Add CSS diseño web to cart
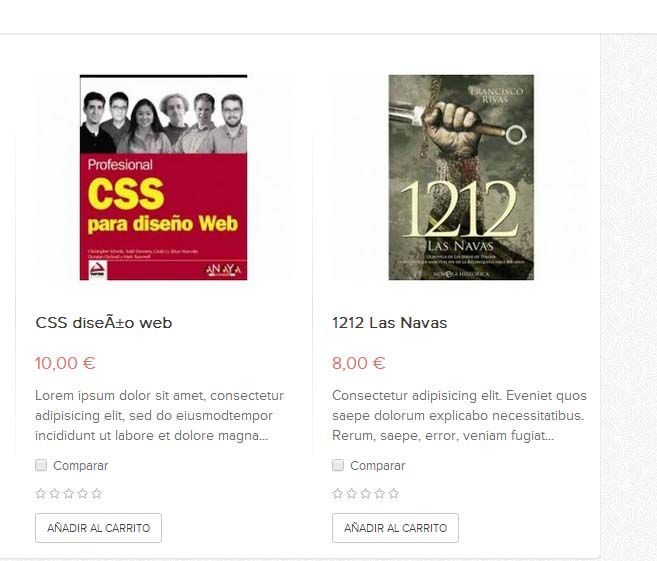 coord(98,528)
